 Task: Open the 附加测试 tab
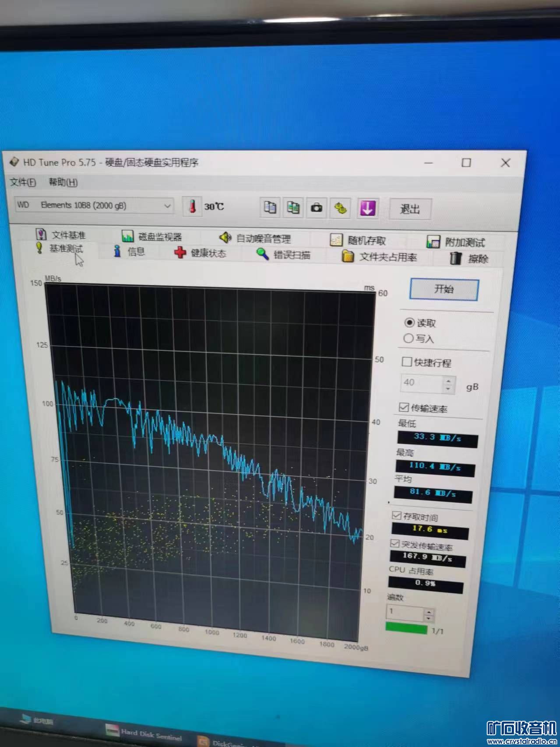[456, 242]
